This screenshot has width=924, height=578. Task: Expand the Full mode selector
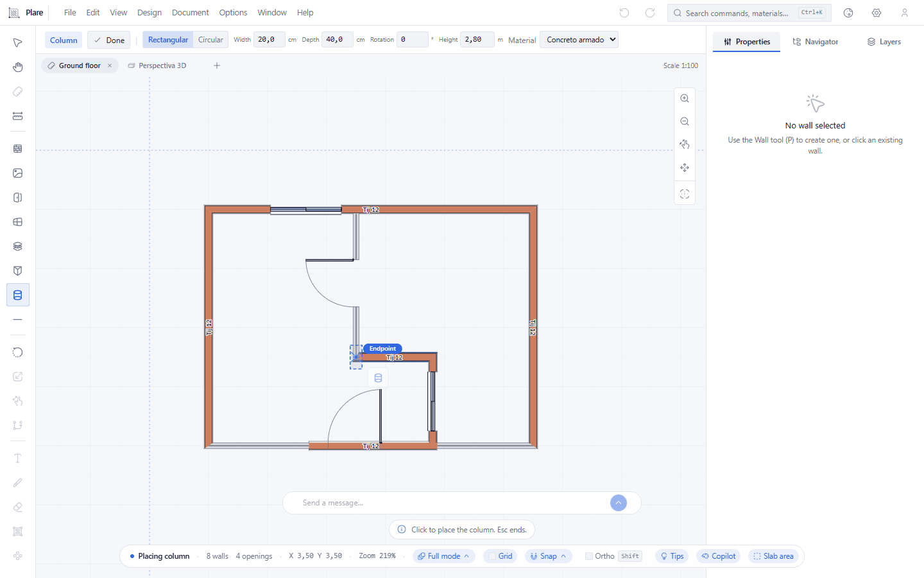click(443, 556)
